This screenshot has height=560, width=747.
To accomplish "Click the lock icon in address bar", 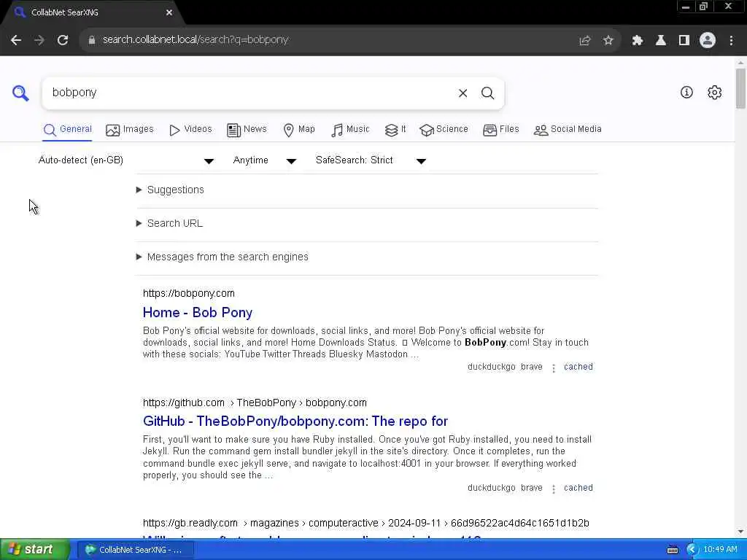I will tap(92, 40).
